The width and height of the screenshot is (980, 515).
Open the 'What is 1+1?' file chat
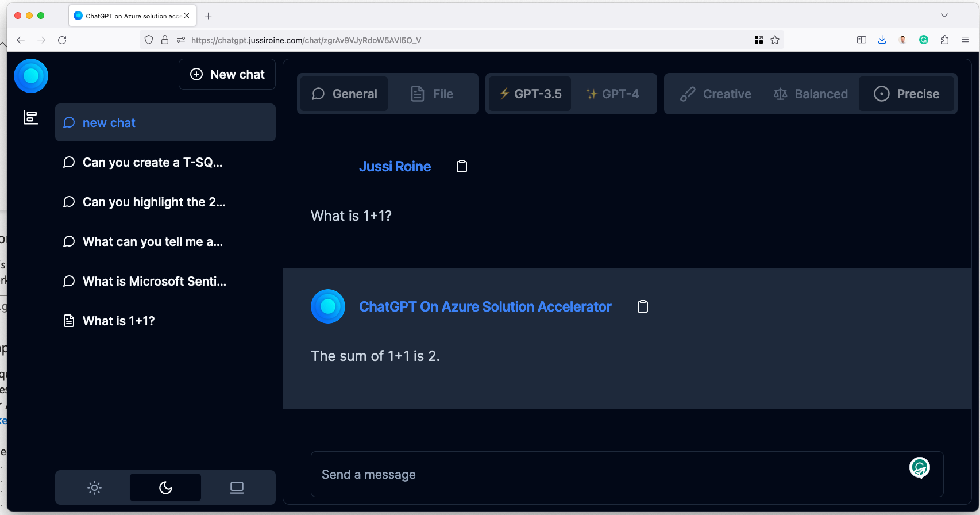[x=165, y=321]
